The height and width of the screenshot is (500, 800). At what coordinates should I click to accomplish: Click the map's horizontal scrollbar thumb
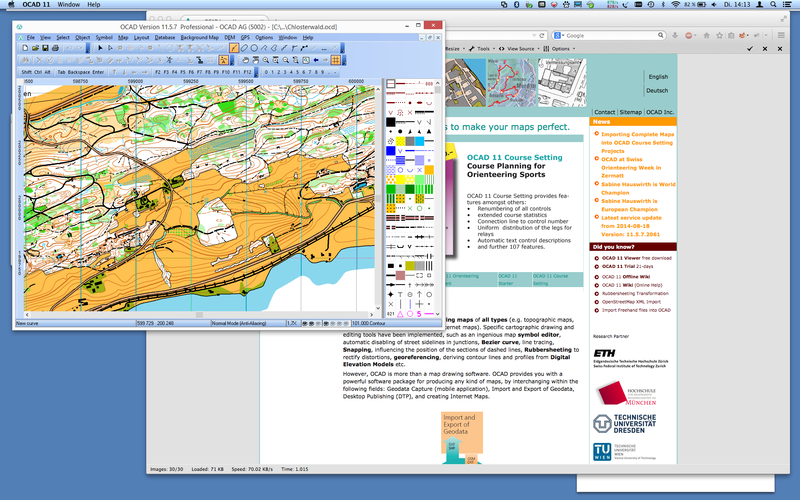pos(199,315)
